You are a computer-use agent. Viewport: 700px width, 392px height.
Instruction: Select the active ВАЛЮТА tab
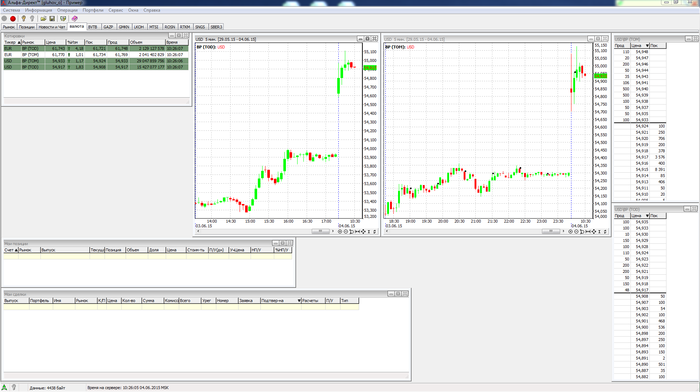(77, 26)
